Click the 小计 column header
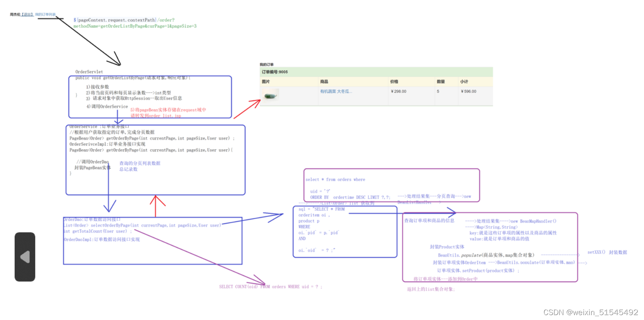The width and height of the screenshot is (644, 320). [x=464, y=82]
